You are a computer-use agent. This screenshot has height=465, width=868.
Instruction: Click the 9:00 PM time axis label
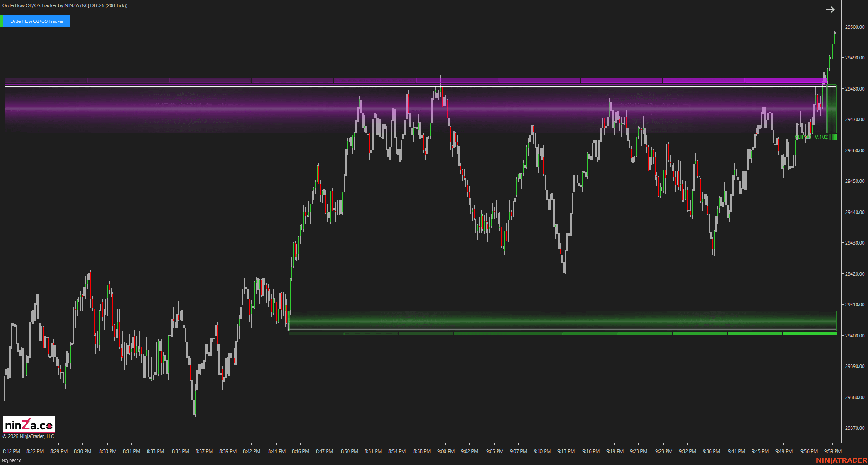pyautogui.click(x=446, y=451)
